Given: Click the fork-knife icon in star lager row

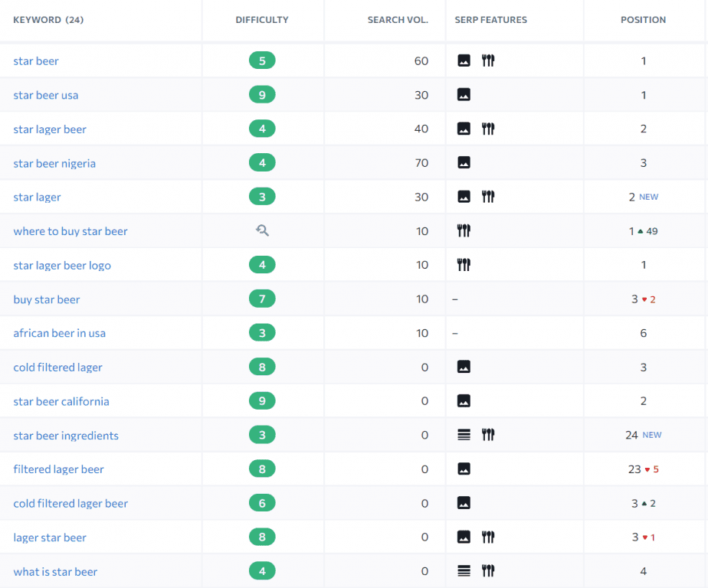Looking at the screenshot, I should tap(488, 197).
